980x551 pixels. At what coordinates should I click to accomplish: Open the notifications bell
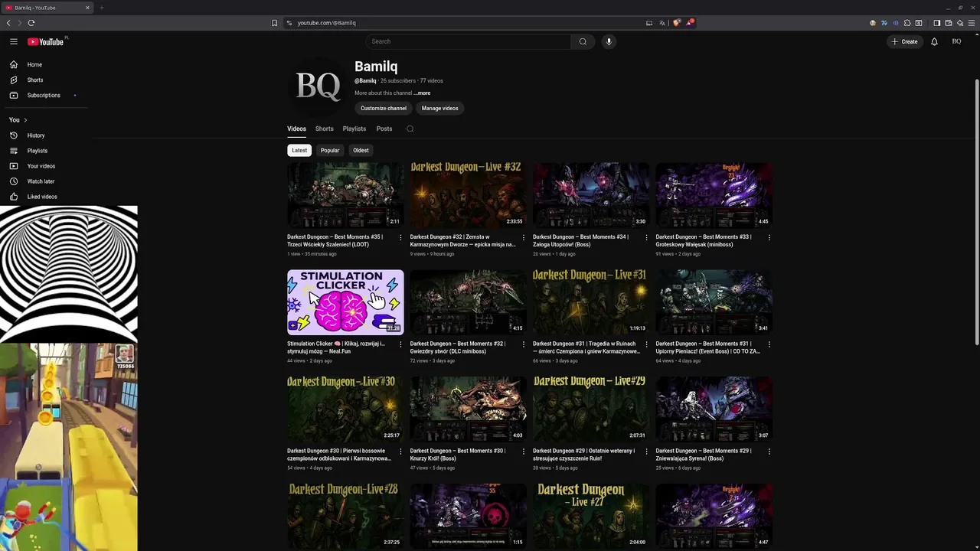click(x=934, y=41)
